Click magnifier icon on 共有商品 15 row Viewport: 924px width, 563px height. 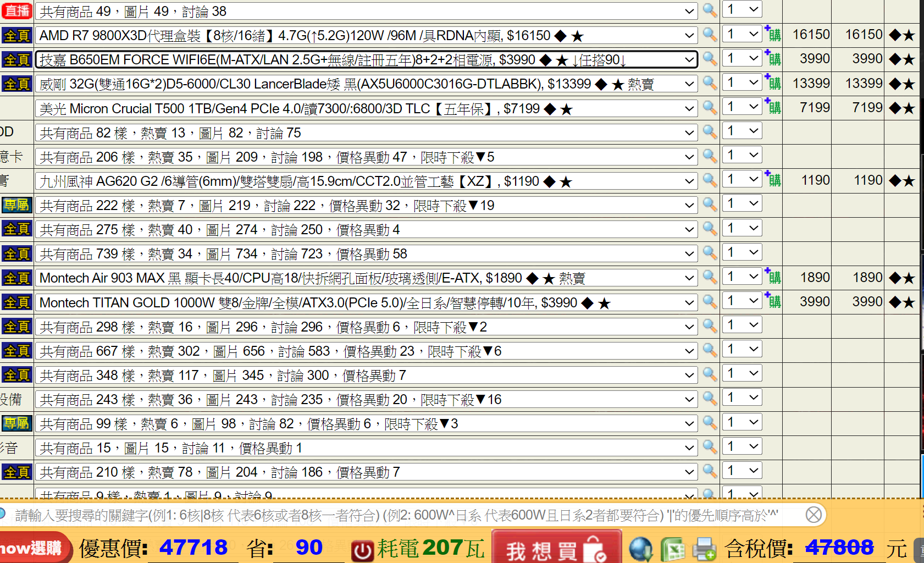click(x=710, y=447)
